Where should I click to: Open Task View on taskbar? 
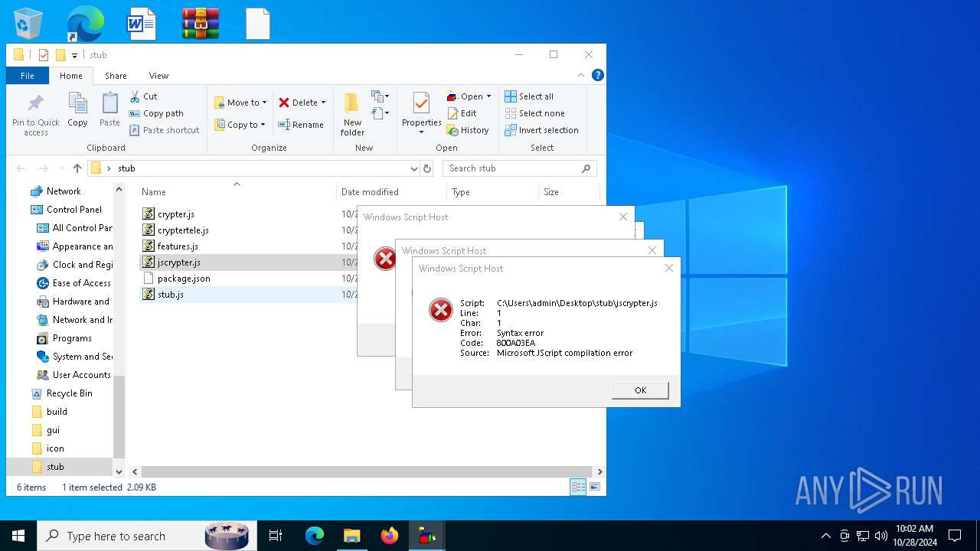click(x=276, y=536)
